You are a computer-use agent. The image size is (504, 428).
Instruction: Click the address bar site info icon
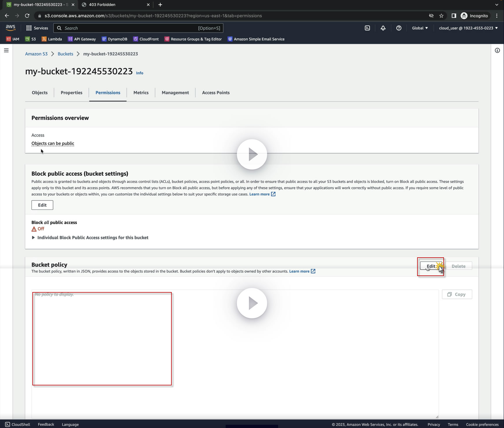(40, 16)
